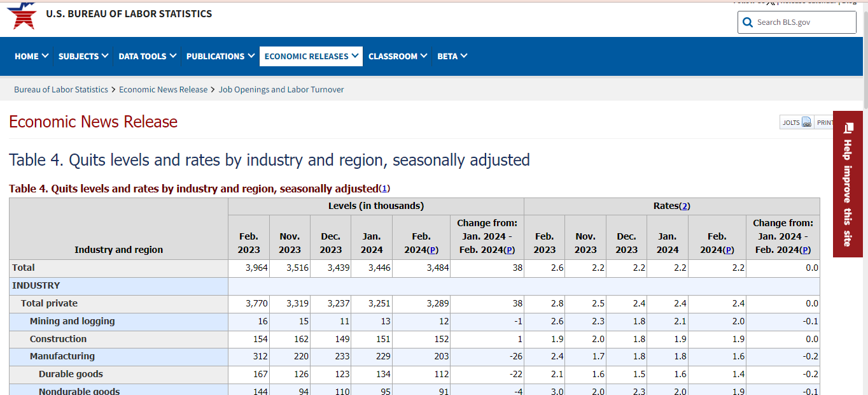Click Manufacturing value 203

coord(421,357)
